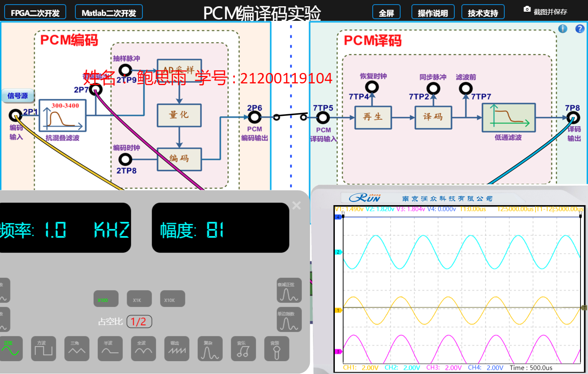
Task: Select the 衰减正弦 damped sine waveform
Action: pos(289,290)
